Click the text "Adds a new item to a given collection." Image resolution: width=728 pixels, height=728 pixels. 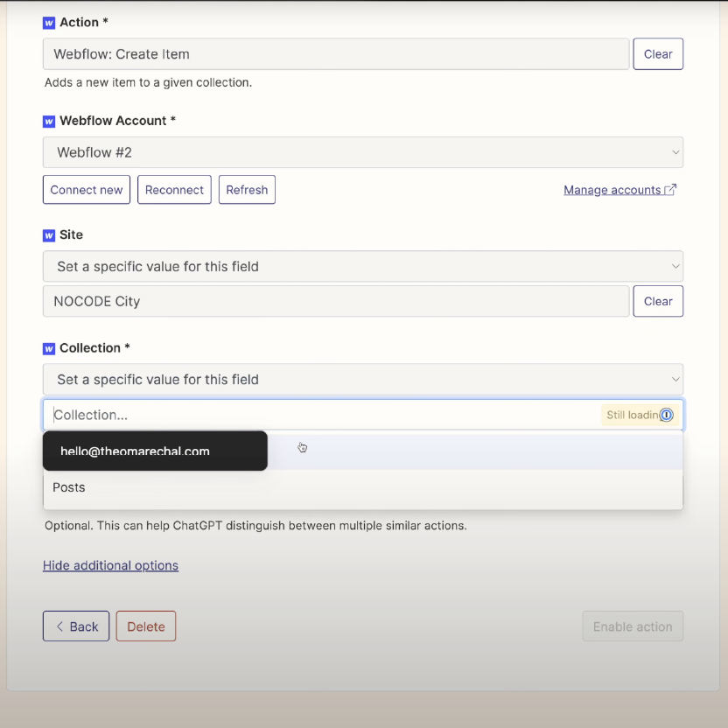pyautogui.click(x=148, y=82)
